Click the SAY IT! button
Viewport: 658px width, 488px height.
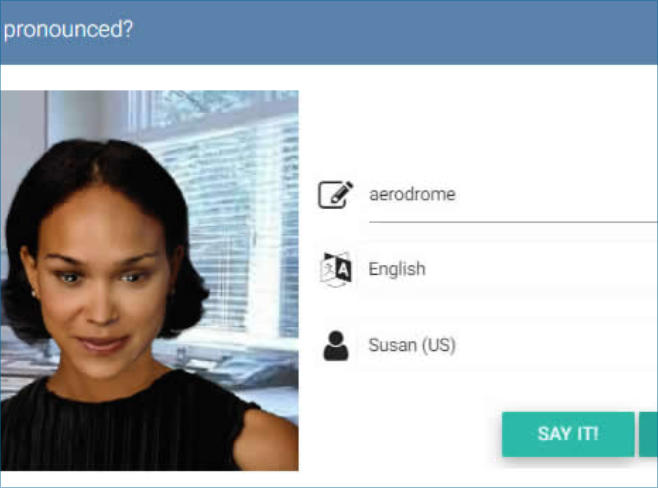pos(568,434)
